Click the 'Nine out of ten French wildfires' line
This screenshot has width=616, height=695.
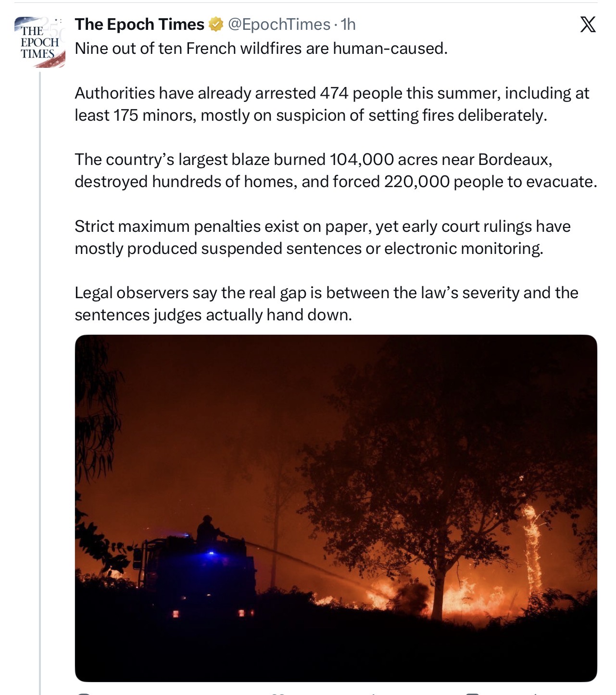pos(261,49)
